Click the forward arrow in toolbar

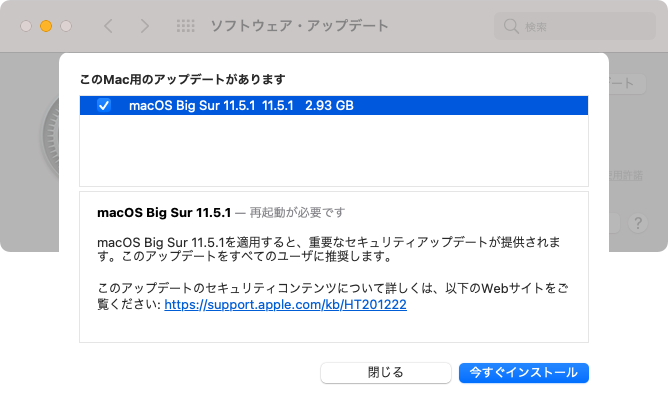tap(145, 26)
